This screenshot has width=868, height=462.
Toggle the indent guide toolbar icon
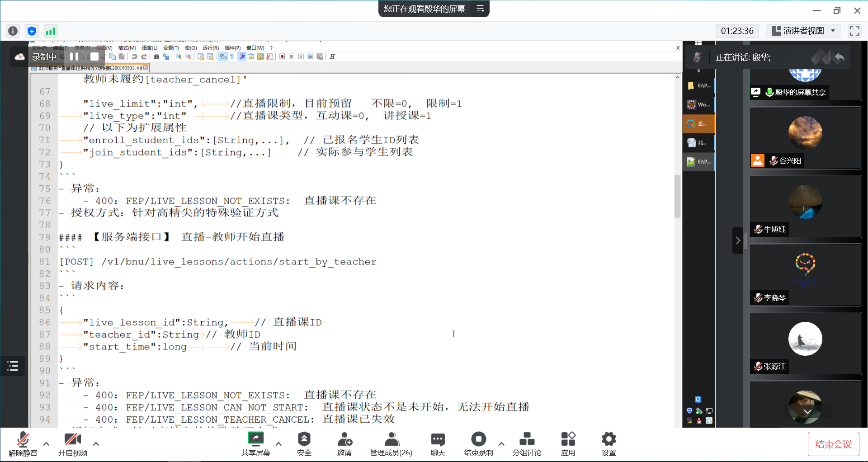tap(242, 57)
